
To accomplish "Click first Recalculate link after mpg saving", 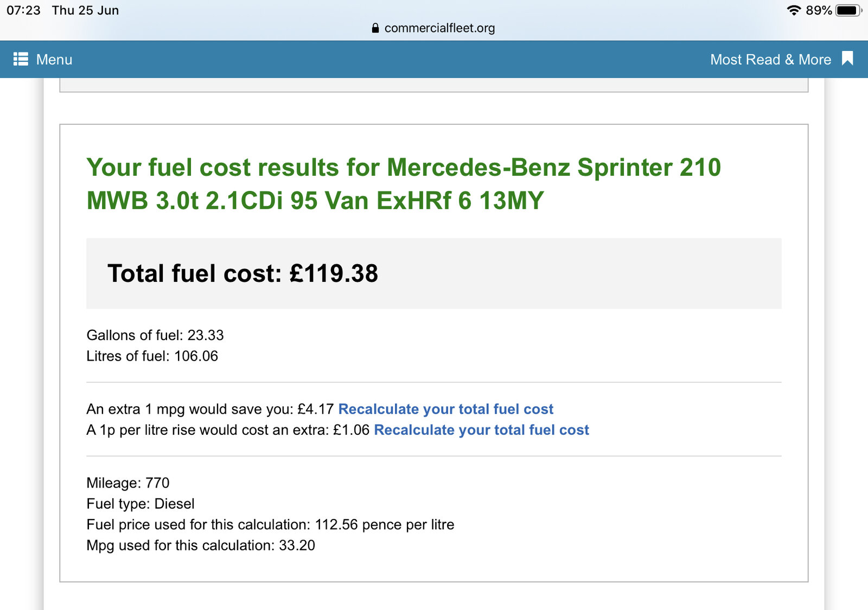I will click(x=445, y=409).
